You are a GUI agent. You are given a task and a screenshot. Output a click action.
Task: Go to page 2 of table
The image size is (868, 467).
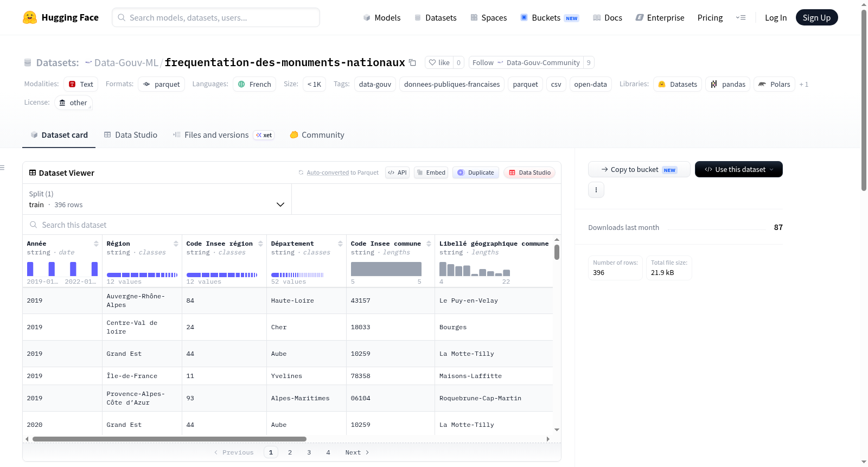pos(290,452)
